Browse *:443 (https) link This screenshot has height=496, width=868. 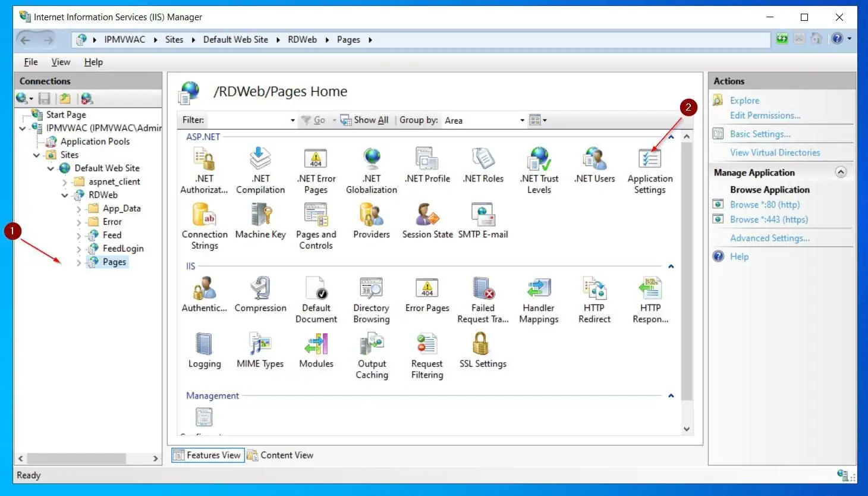(x=769, y=219)
